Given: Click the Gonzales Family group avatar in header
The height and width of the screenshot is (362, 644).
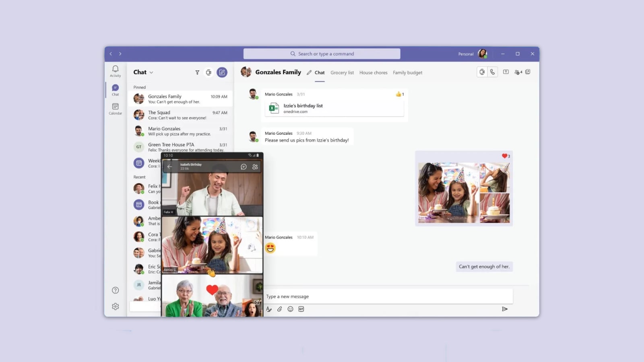Looking at the screenshot, I should click(x=246, y=72).
